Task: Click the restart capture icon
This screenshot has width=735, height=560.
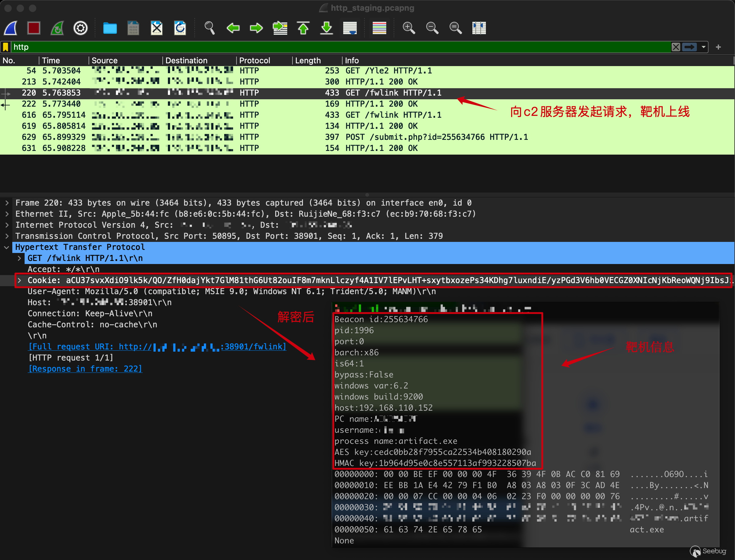Action: pyautogui.click(x=57, y=28)
